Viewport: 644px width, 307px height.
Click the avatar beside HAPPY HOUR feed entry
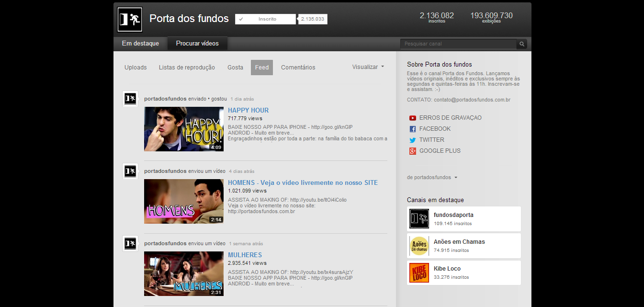tap(130, 99)
